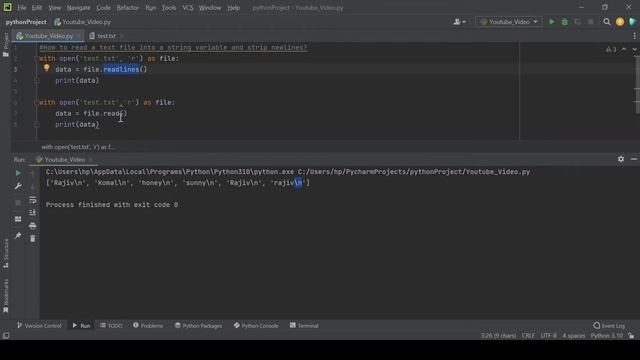Stop process in Run panel

pyautogui.click(x=18, y=202)
